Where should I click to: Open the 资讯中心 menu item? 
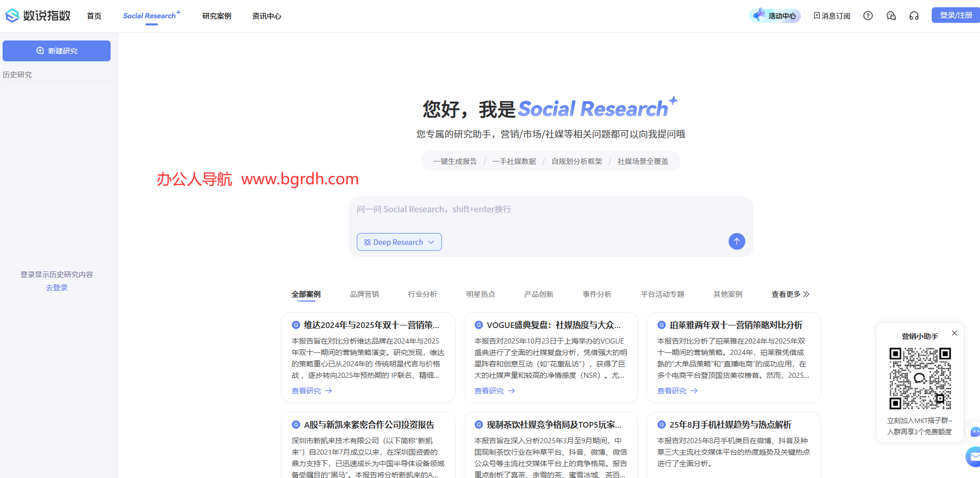[x=266, y=16]
